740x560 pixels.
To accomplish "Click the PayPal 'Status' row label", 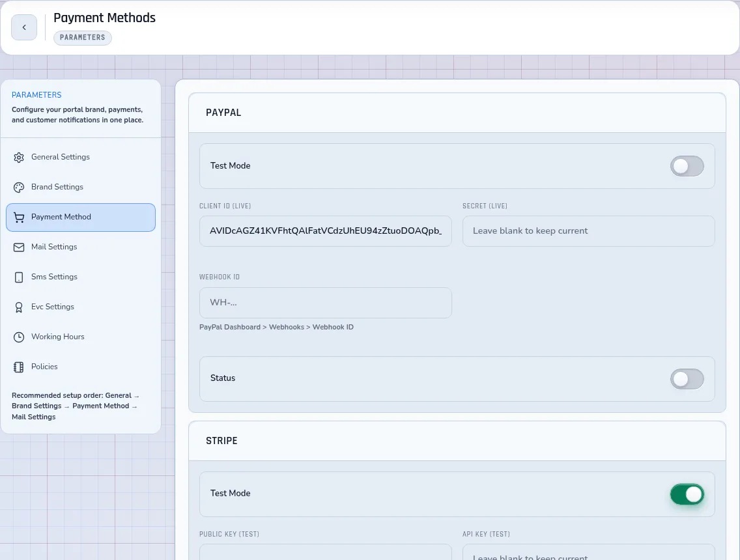I will (x=223, y=378).
